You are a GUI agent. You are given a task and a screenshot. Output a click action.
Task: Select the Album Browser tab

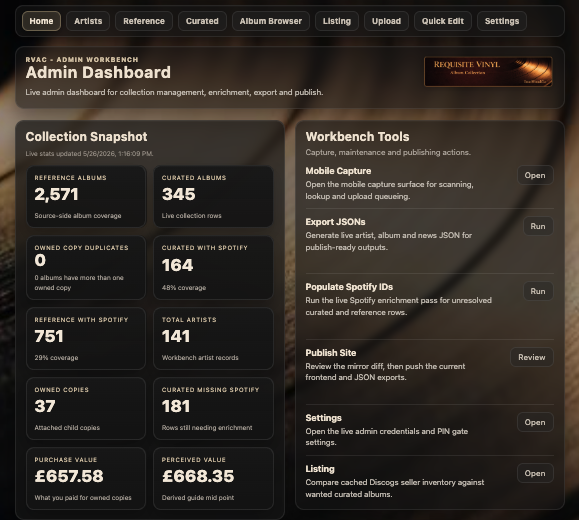point(271,21)
